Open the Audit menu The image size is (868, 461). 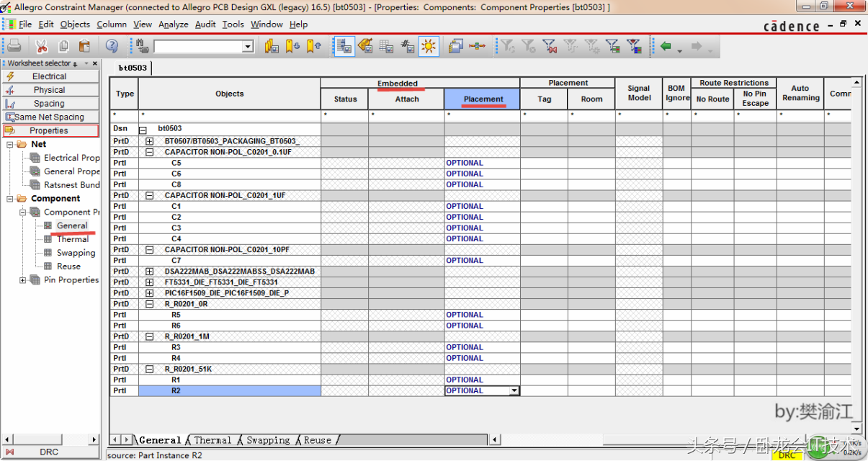[205, 24]
